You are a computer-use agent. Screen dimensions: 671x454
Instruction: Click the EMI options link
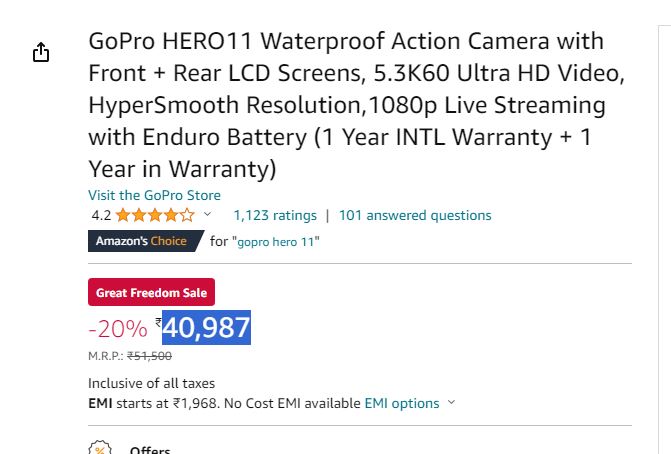click(402, 403)
